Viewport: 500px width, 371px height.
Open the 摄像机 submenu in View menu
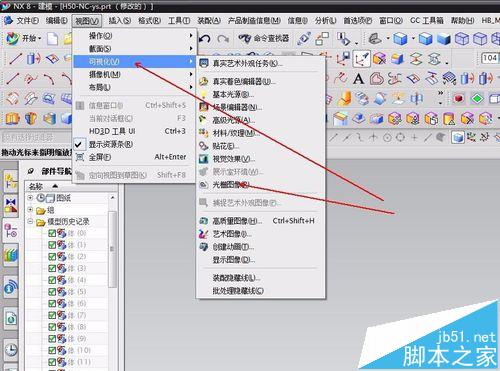coord(133,74)
